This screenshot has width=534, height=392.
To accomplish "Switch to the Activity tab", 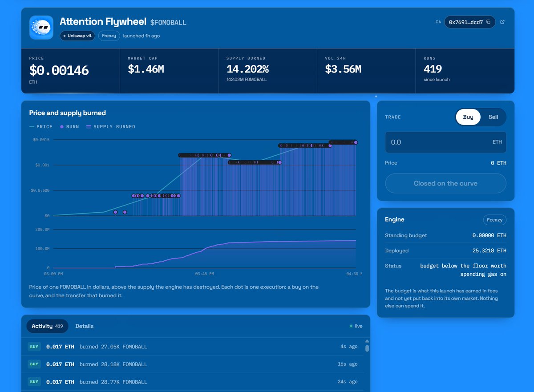I will (47, 326).
